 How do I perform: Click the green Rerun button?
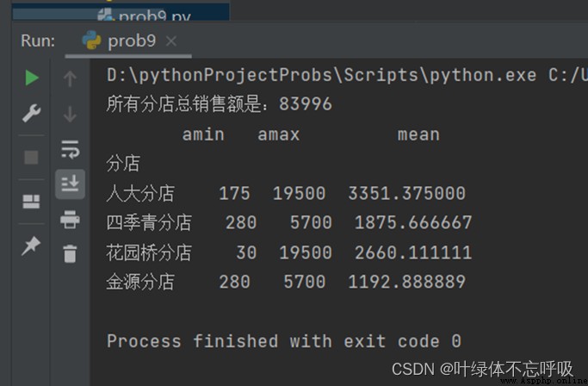32,78
